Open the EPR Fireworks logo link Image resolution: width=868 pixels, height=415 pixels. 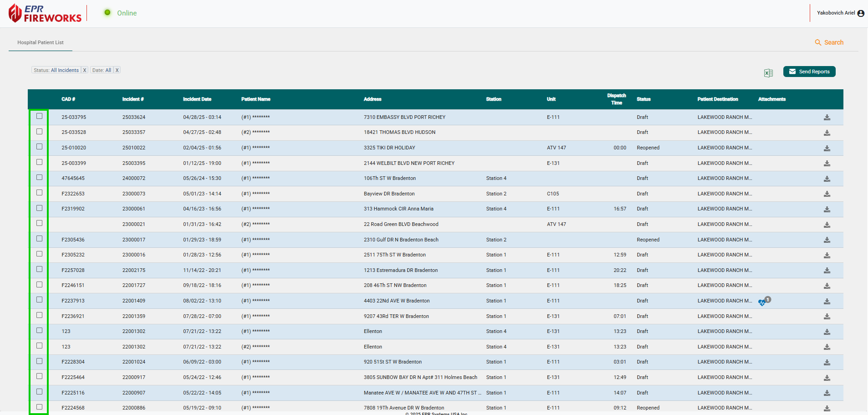coord(44,13)
